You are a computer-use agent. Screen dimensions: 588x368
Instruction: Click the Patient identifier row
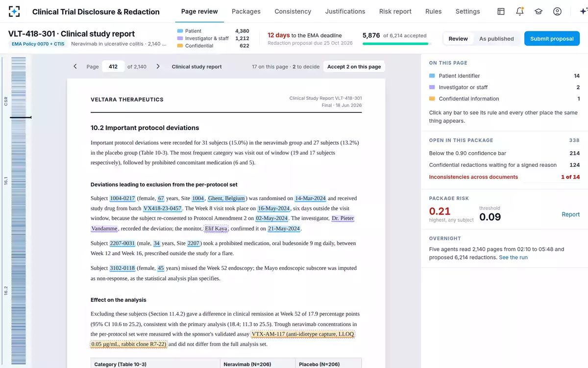(x=504, y=76)
